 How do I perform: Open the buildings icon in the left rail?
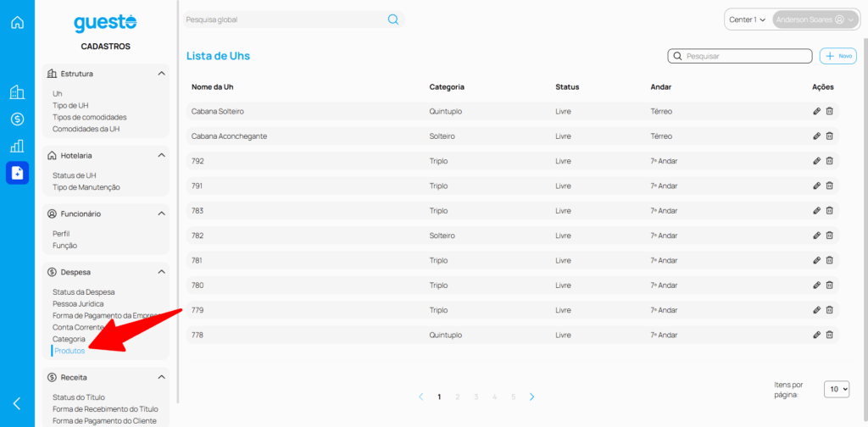[x=17, y=92]
